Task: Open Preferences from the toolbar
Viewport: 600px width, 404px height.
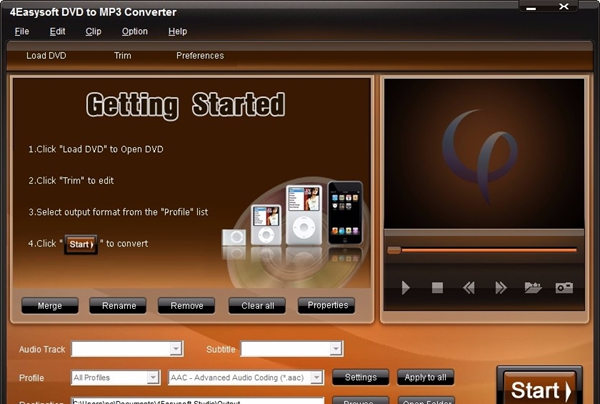Action: click(x=200, y=56)
